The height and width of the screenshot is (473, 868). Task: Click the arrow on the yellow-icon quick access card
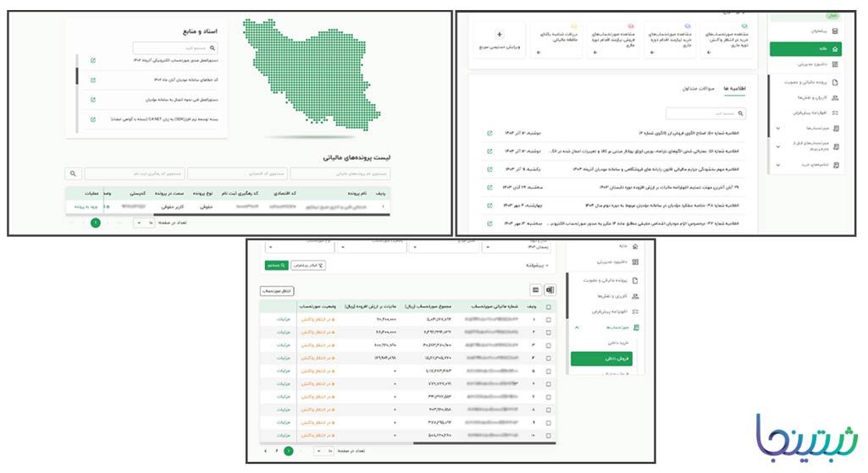(539, 52)
